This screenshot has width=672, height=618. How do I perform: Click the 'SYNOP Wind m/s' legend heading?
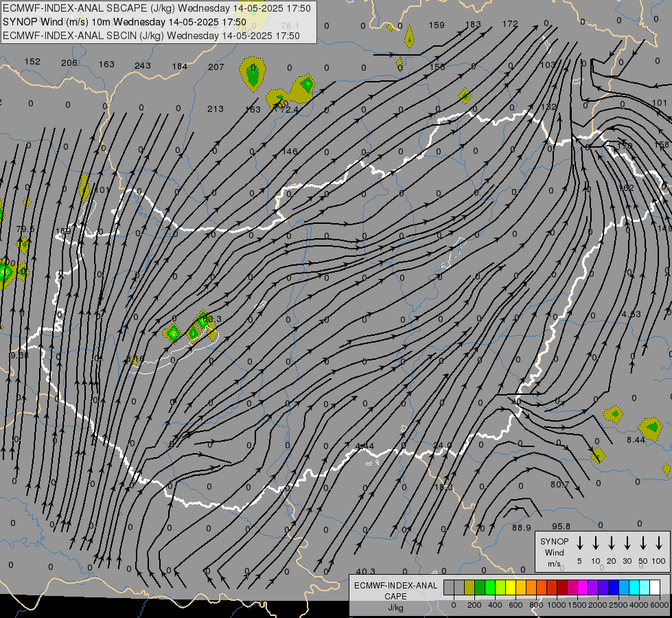[x=554, y=552]
